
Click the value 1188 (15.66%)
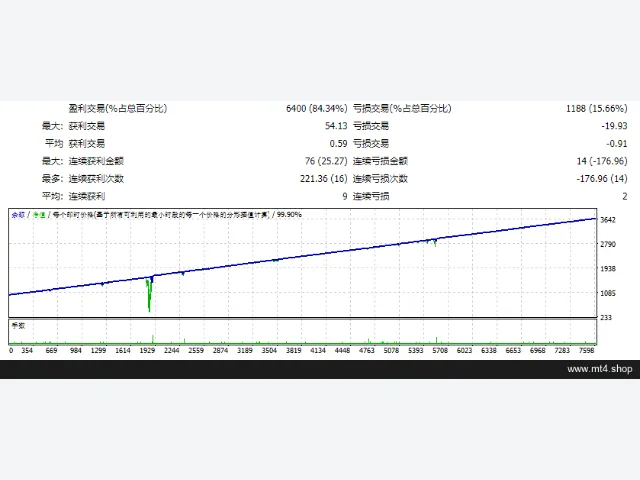596,109
